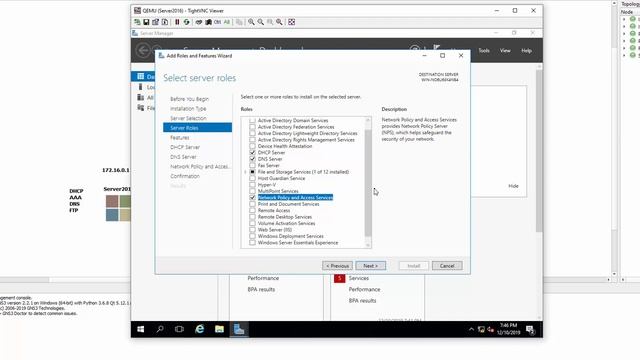Click taskbar clock showing 7:46 PM
Screen dimensions: 640x360
[x=508, y=329]
